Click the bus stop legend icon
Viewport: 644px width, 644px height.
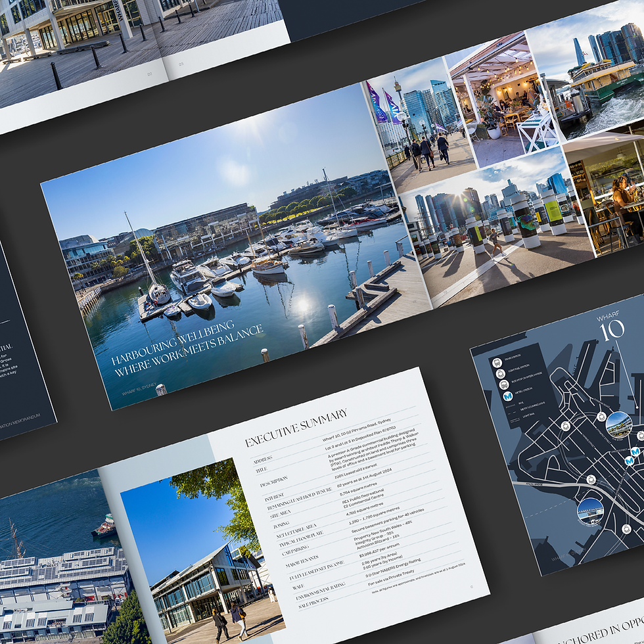click(x=504, y=385)
